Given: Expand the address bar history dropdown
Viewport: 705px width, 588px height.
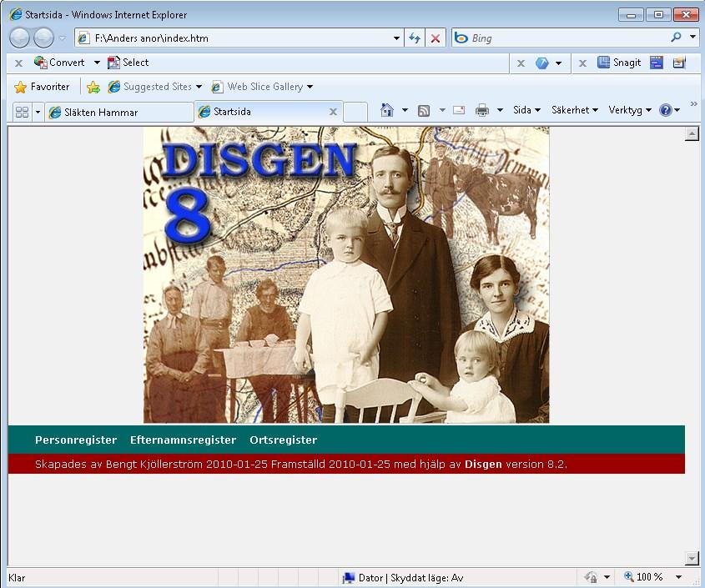Looking at the screenshot, I should 396,38.
